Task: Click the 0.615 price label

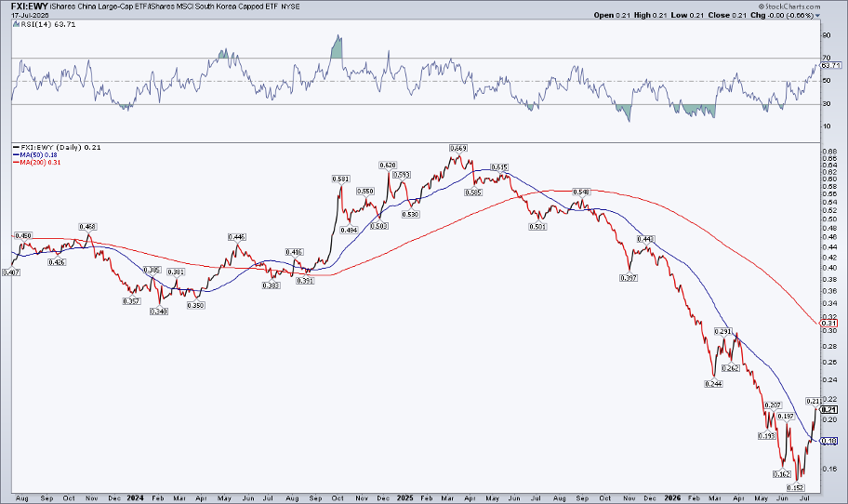Action: pos(498,167)
